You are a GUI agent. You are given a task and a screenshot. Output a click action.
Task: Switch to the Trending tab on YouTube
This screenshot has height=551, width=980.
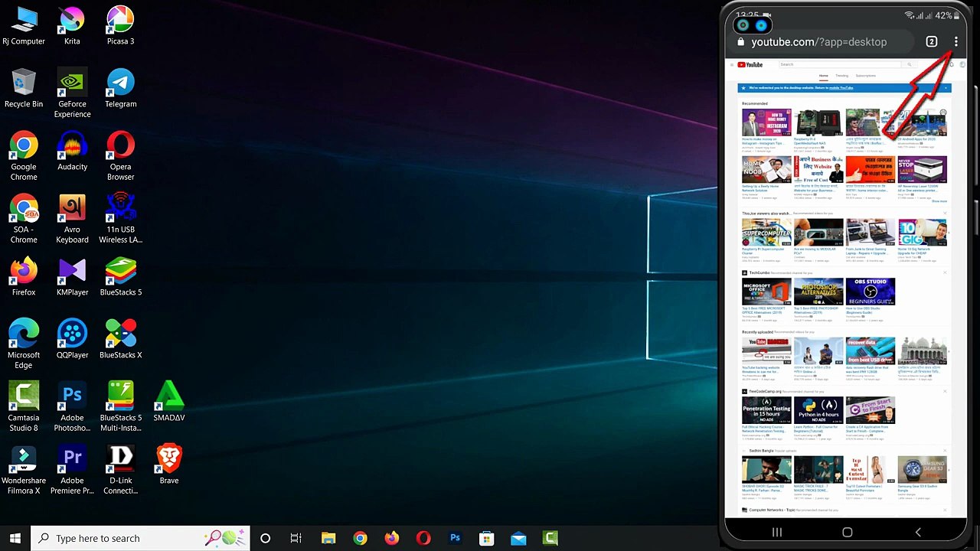point(841,76)
